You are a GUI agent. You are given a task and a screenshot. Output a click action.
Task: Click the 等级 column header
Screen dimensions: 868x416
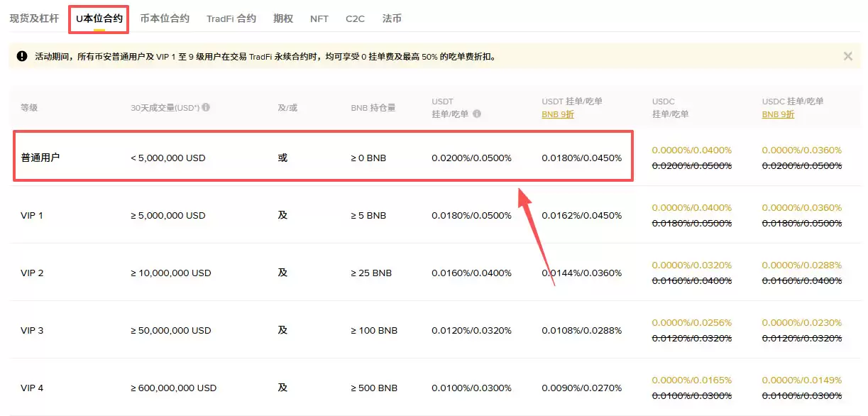29,108
